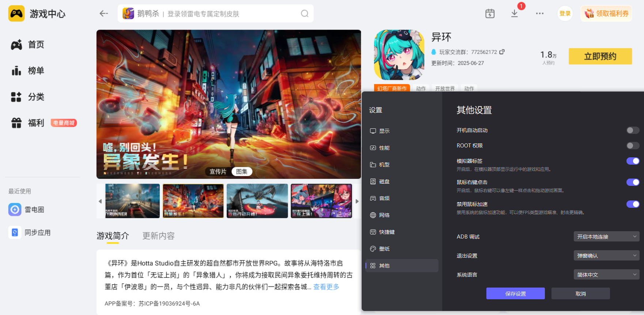Click the search magnifier icon
Screen dimensions: 644x315
(305, 14)
